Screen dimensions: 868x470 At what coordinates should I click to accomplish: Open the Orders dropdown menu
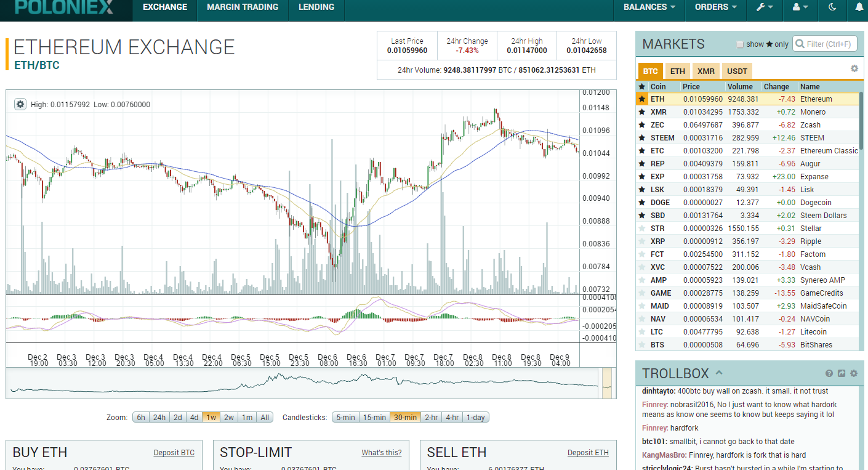[x=716, y=7]
